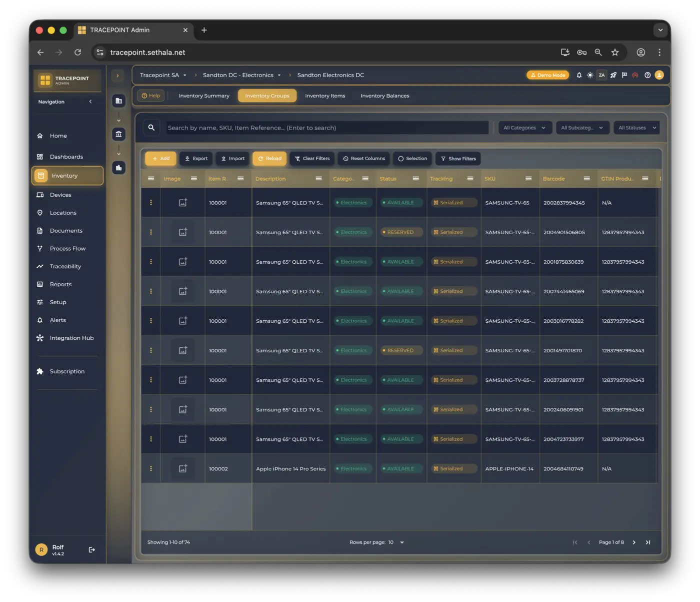Go to the next page of results
The height and width of the screenshot is (602, 700).
(633, 542)
